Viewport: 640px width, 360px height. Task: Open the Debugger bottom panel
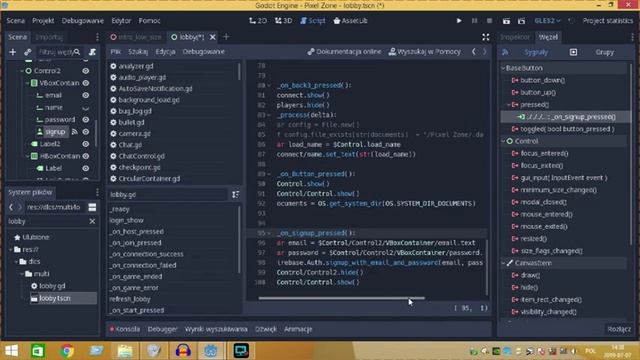click(162, 329)
